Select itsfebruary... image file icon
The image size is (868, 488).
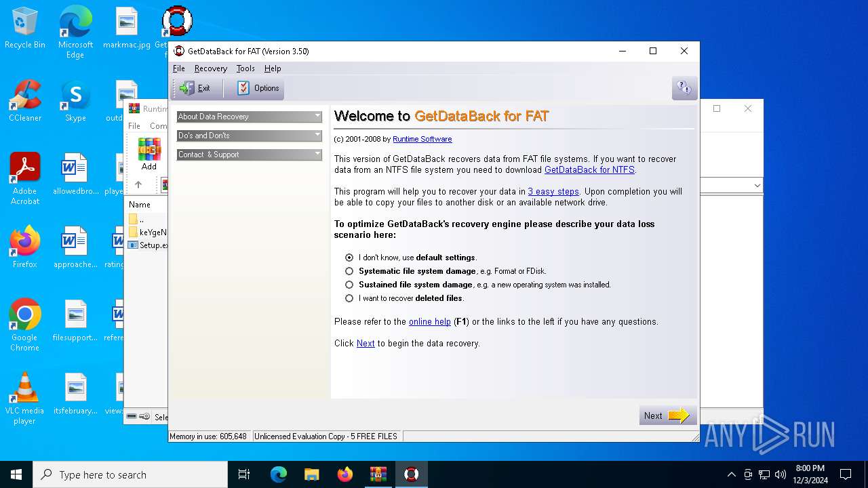[75, 394]
